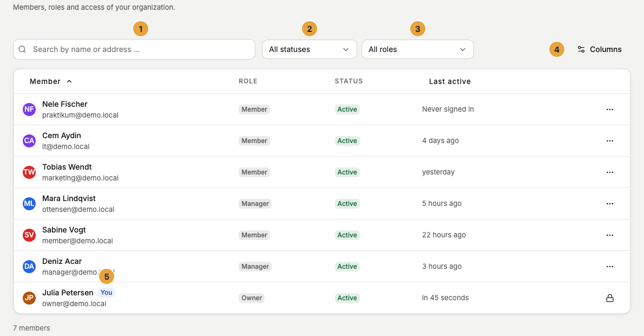Click the lock icon in Julia Petersen's row
The width and height of the screenshot is (644, 336).
[x=609, y=298]
